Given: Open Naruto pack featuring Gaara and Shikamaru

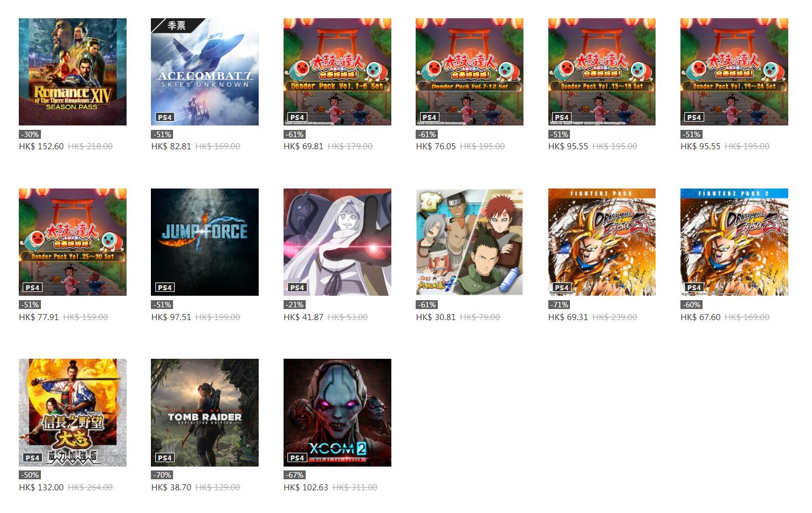Looking at the screenshot, I should click(x=469, y=242).
